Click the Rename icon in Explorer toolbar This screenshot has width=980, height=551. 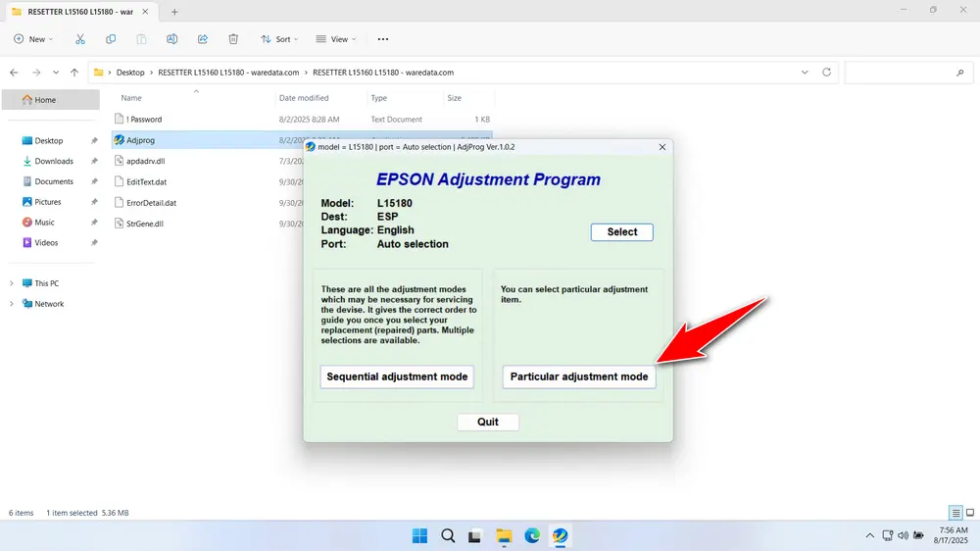point(171,39)
